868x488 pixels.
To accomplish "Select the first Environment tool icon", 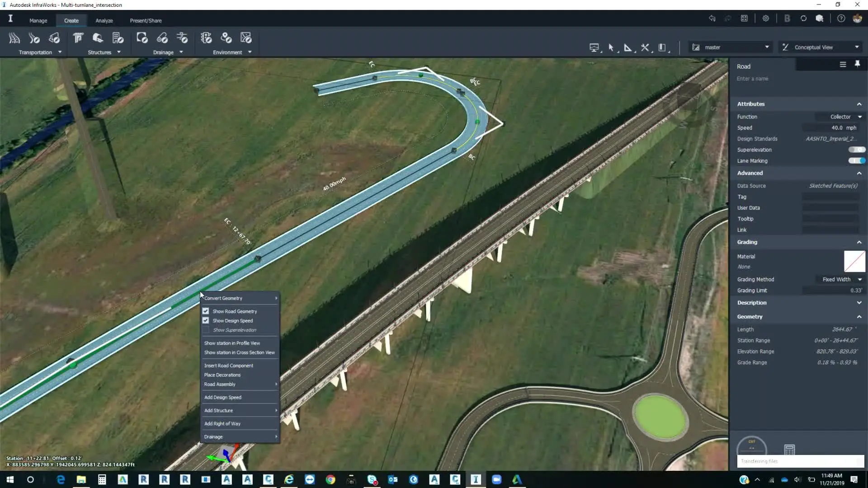I will click(x=206, y=38).
